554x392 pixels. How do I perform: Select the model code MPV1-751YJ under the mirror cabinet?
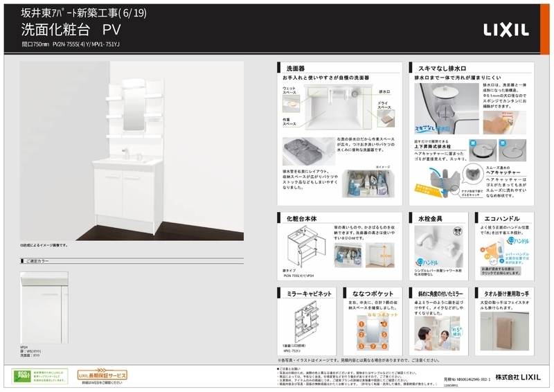point(292,351)
